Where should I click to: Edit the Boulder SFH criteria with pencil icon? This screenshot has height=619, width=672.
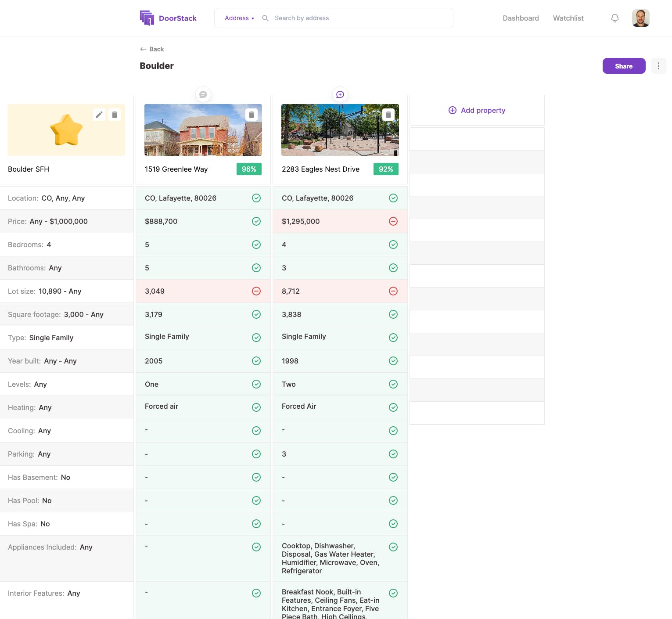pyautogui.click(x=99, y=115)
